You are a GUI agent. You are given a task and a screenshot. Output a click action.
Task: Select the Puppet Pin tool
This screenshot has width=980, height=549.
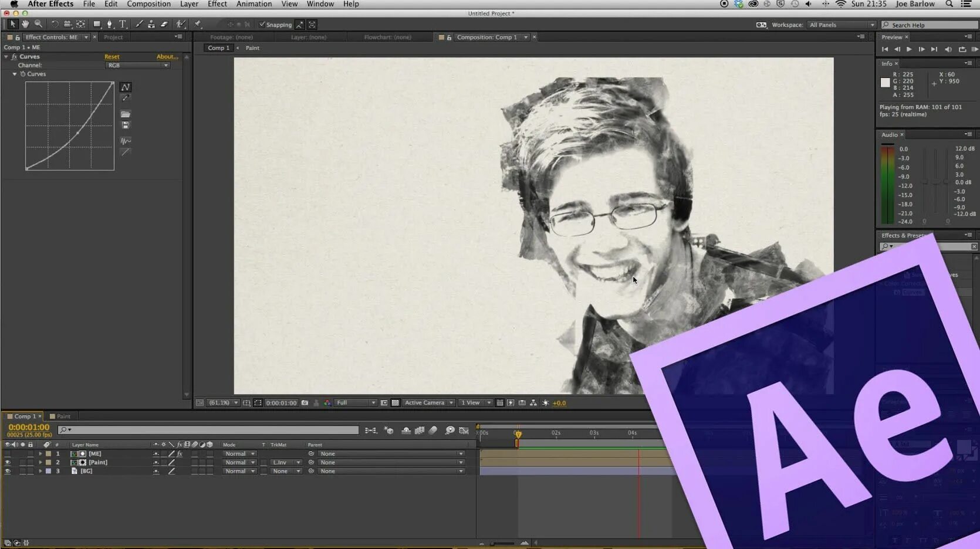[198, 24]
